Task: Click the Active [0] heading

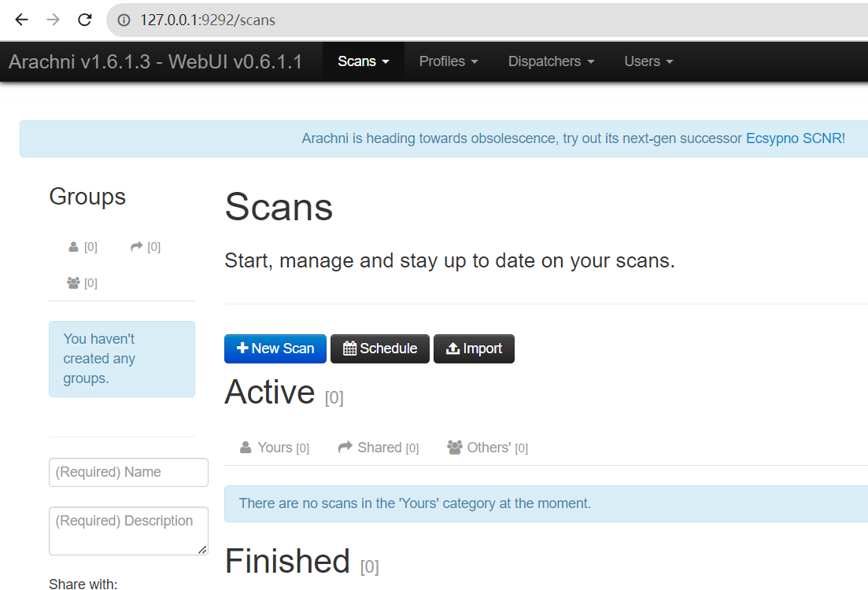Action: 284,393
